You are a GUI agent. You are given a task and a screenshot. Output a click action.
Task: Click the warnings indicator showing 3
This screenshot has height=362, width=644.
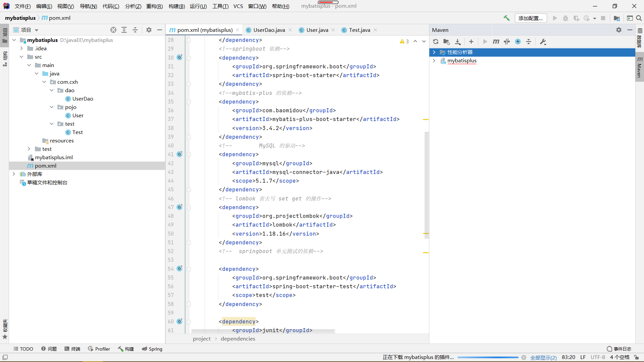pyautogui.click(x=404, y=41)
